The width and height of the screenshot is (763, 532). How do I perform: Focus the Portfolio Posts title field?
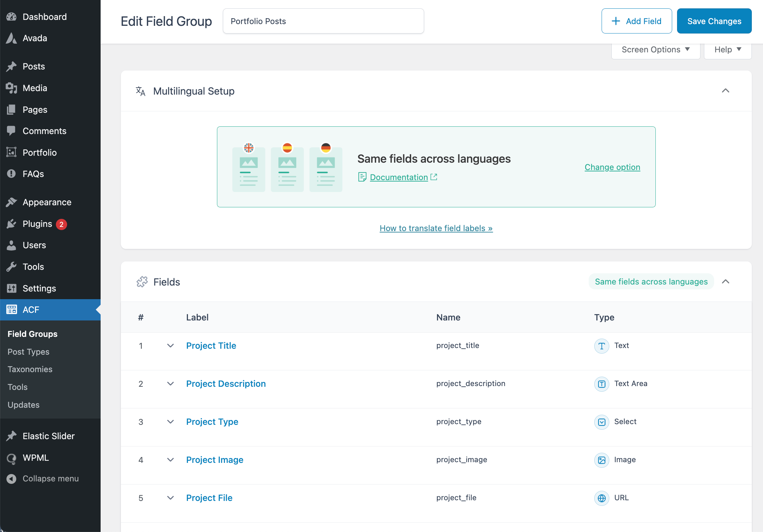point(324,21)
